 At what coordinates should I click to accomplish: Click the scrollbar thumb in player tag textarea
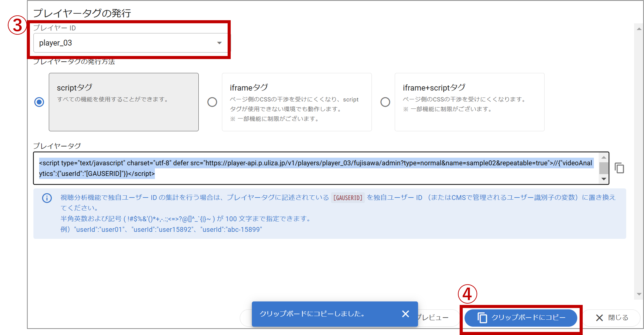[x=604, y=168]
